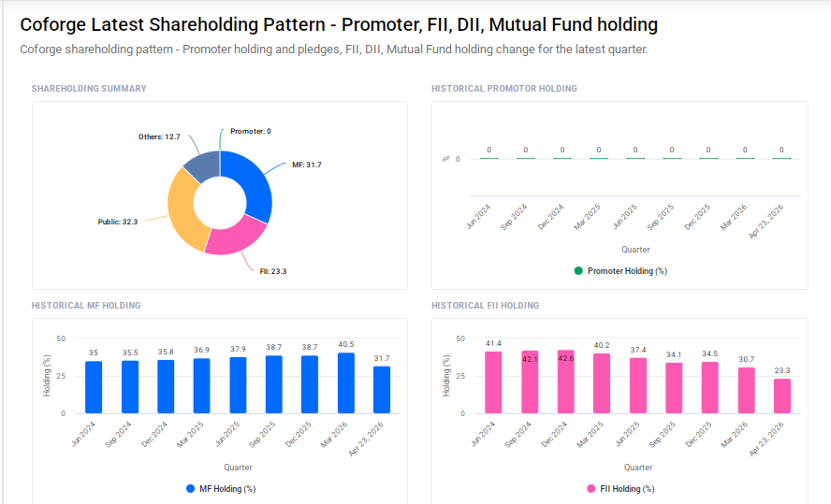Click the Dec 2024 FII bar (42.6)
Image resolution: width=831 pixels, height=504 pixels.
(x=566, y=382)
